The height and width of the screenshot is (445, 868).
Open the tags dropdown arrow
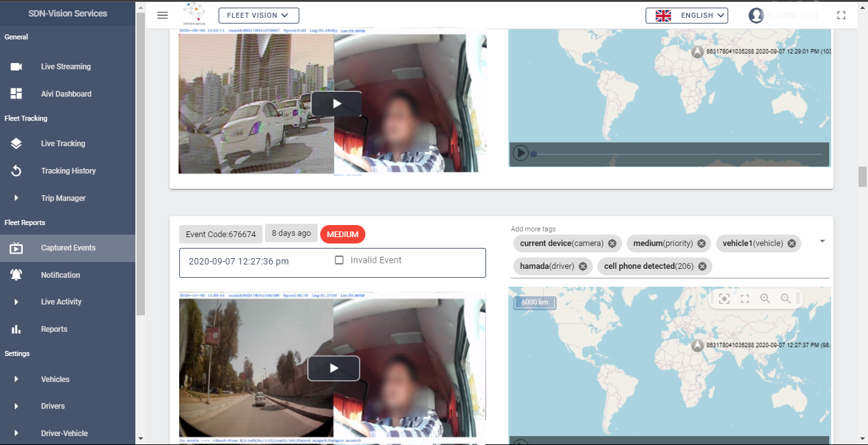pos(822,242)
